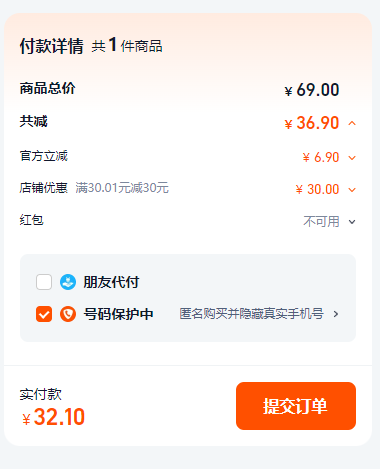Screen dimensions: 380x469
Task: Expand the 店铺优惠 ¥30.00 details
Action: click(x=352, y=190)
